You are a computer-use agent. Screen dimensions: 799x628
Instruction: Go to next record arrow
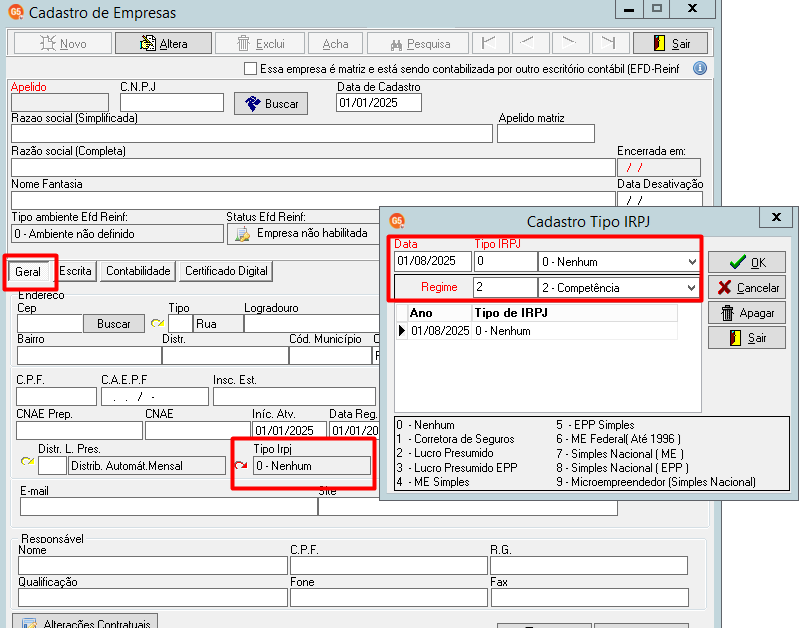[570, 43]
